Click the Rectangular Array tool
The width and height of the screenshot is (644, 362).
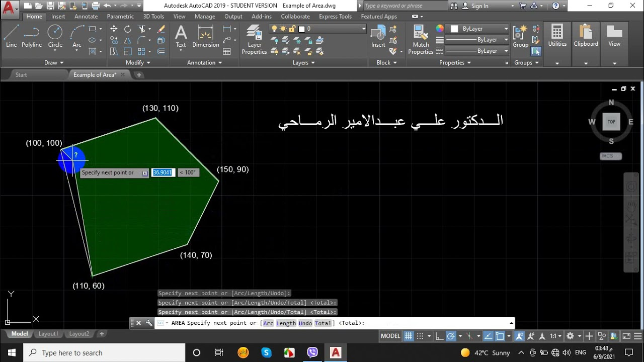(x=141, y=51)
